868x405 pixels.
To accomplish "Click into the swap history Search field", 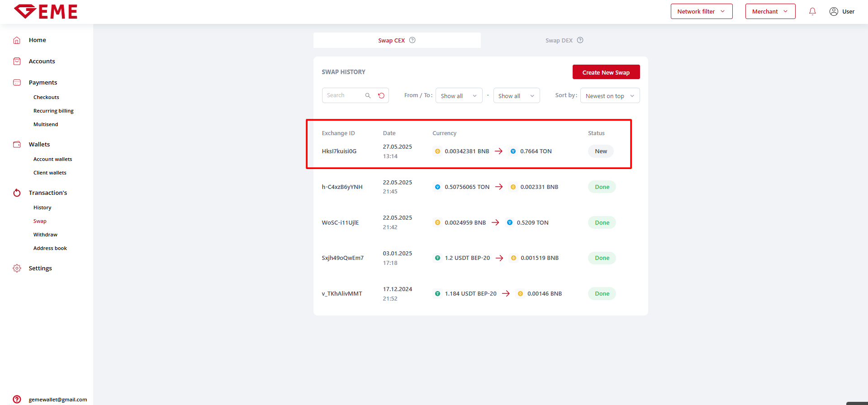I will pyautogui.click(x=344, y=95).
